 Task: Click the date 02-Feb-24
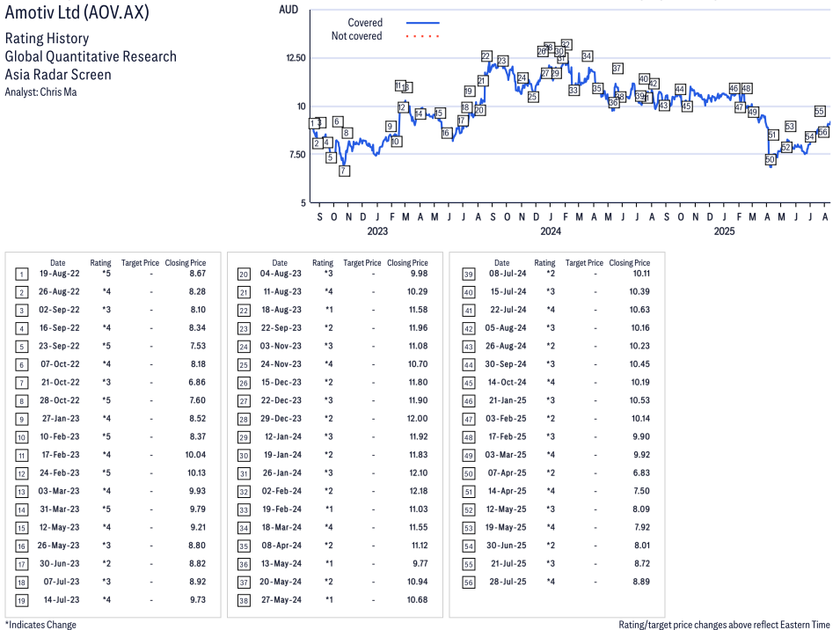pyautogui.click(x=281, y=491)
